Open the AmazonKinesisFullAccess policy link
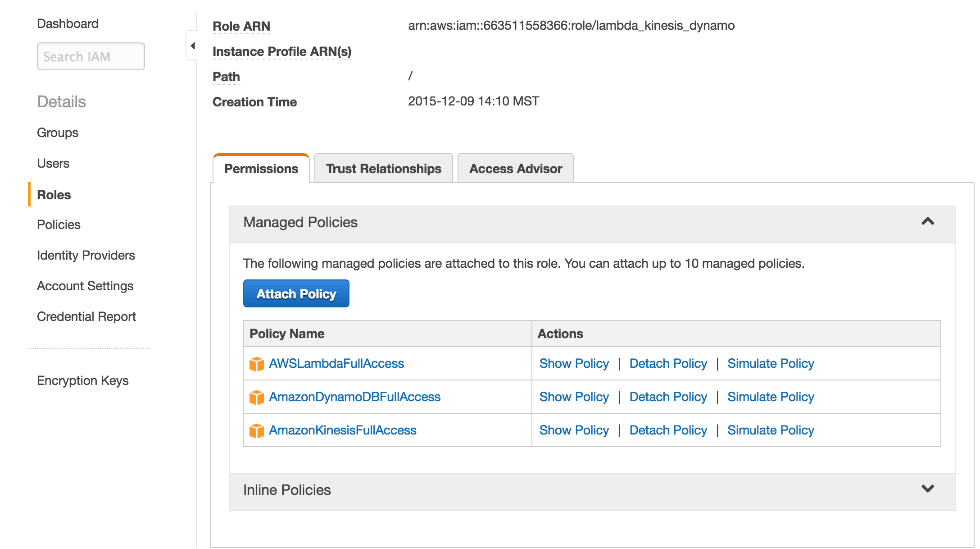This screenshot has width=980, height=549. click(x=343, y=430)
